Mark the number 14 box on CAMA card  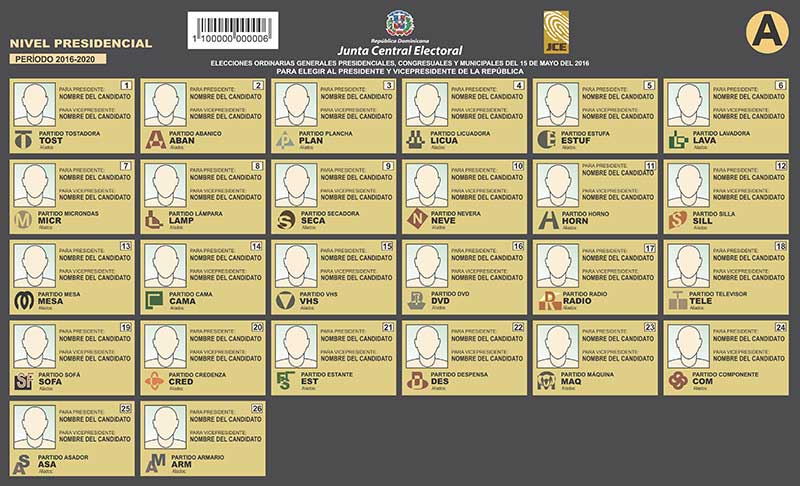pyautogui.click(x=257, y=246)
